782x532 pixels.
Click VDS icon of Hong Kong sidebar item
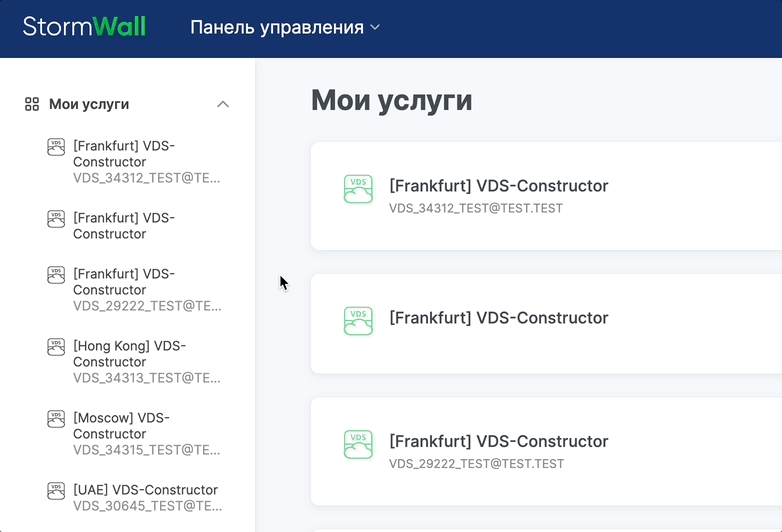(x=56, y=347)
